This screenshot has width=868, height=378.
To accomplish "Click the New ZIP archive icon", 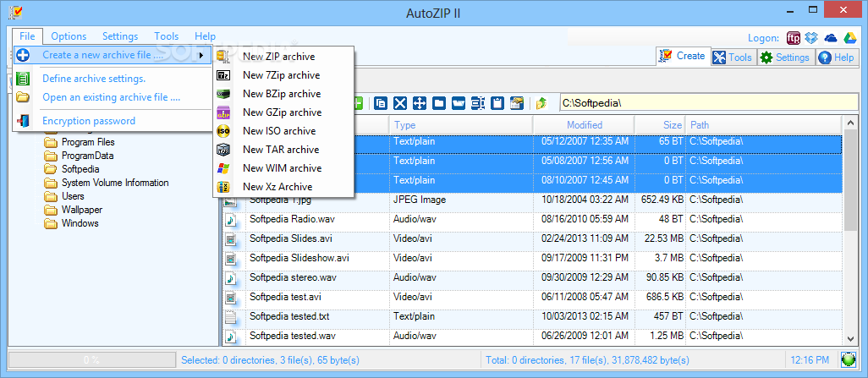I will pos(223,57).
